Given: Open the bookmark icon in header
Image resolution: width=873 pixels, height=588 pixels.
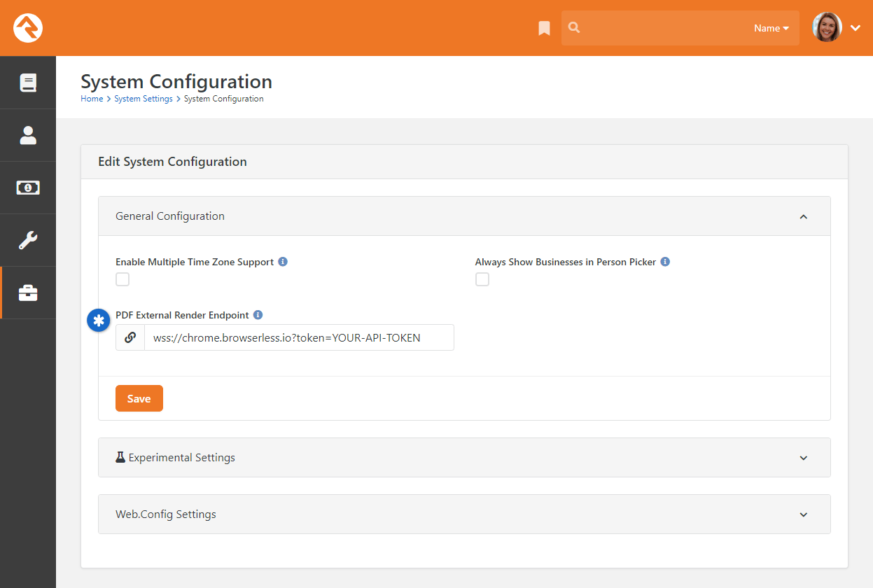Looking at the screenshot, I should click(x=544, y=28).
